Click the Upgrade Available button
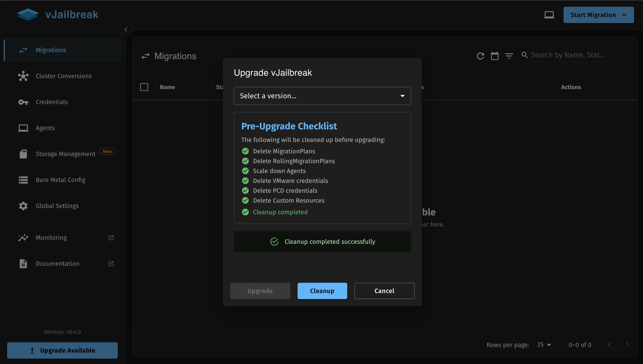Image resolution: width=643 pixels, height=364 pixels. point(62,350)
